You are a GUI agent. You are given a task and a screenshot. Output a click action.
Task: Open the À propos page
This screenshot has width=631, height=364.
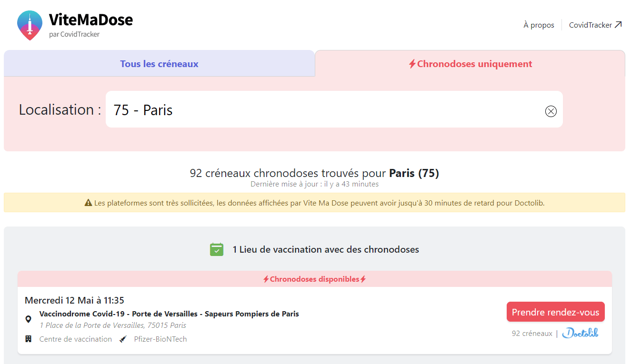click(x=539, y=25)
